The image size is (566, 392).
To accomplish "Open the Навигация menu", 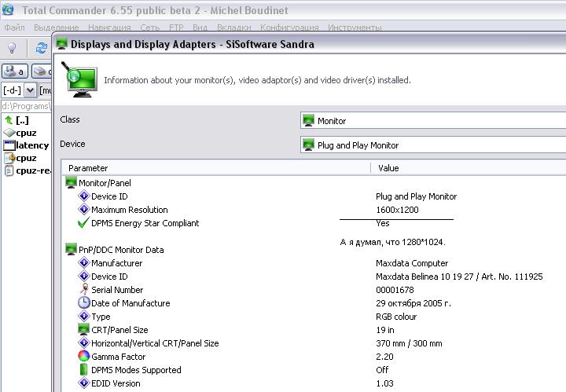I will pos(109,27).
